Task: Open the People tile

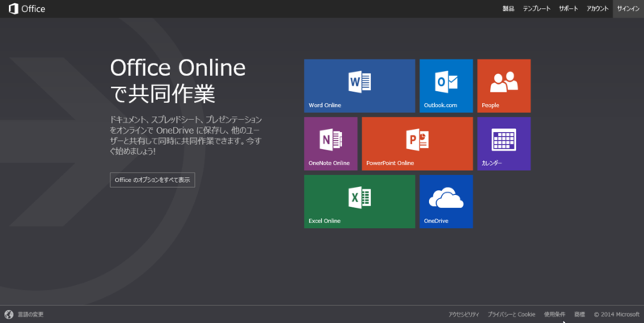Action: (x=504, y=86)
